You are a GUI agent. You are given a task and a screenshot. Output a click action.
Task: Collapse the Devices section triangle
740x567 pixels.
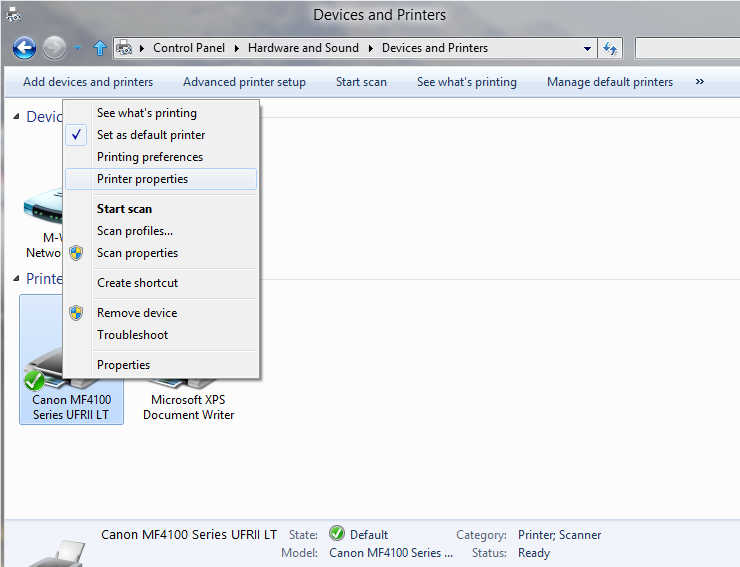click(16, 117)
